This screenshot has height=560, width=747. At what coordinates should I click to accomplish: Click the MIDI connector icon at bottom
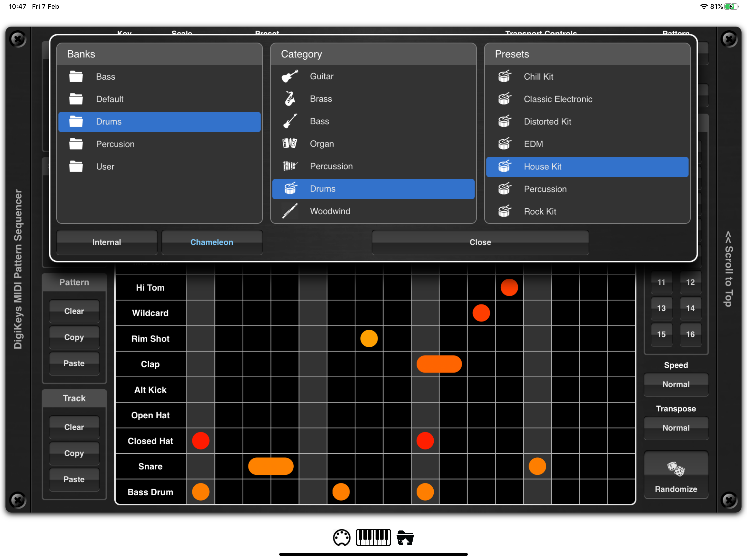point(342,537)
